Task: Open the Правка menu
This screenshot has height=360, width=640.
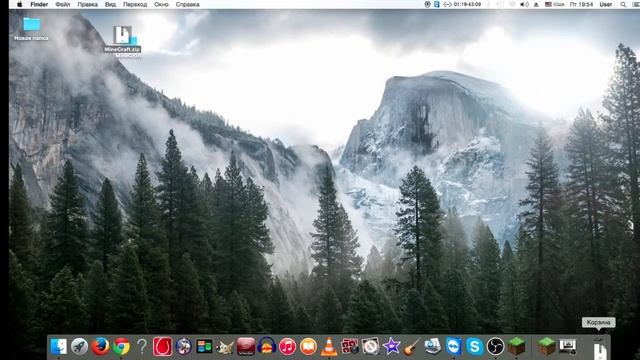Action: click(87, 4)
